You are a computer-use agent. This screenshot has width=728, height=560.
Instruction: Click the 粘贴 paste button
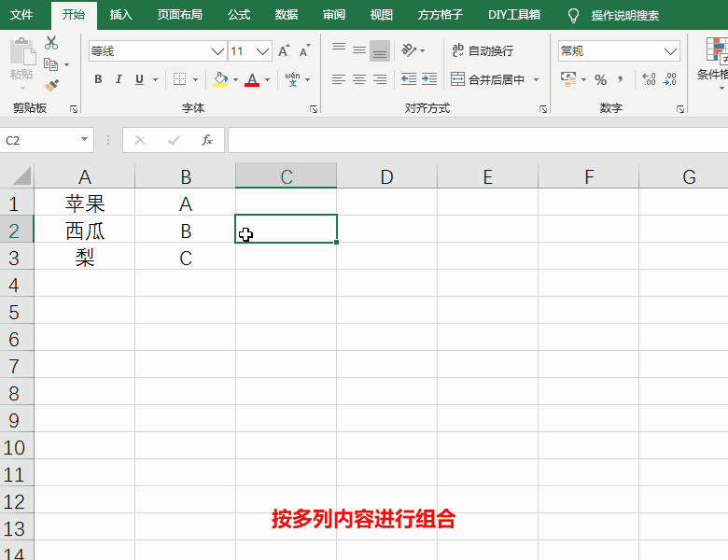click(21, 61)
